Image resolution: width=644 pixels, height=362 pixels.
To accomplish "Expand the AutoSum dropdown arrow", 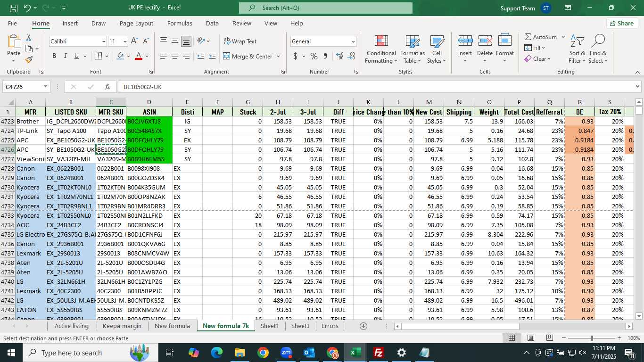I will (563, 37).
